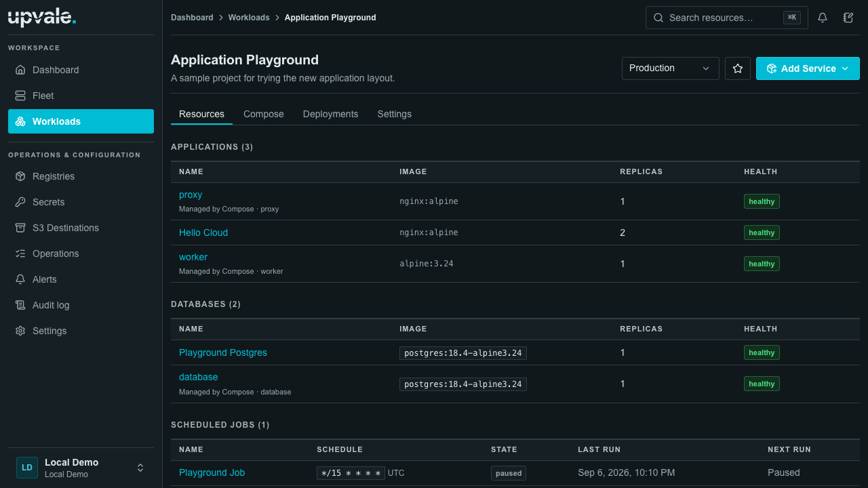
Task: Click the upvale logo
Action: coord(42,18)
